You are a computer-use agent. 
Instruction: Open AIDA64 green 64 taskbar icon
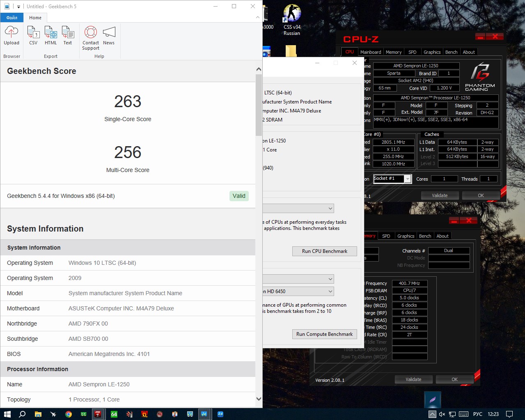coord(114,414)
